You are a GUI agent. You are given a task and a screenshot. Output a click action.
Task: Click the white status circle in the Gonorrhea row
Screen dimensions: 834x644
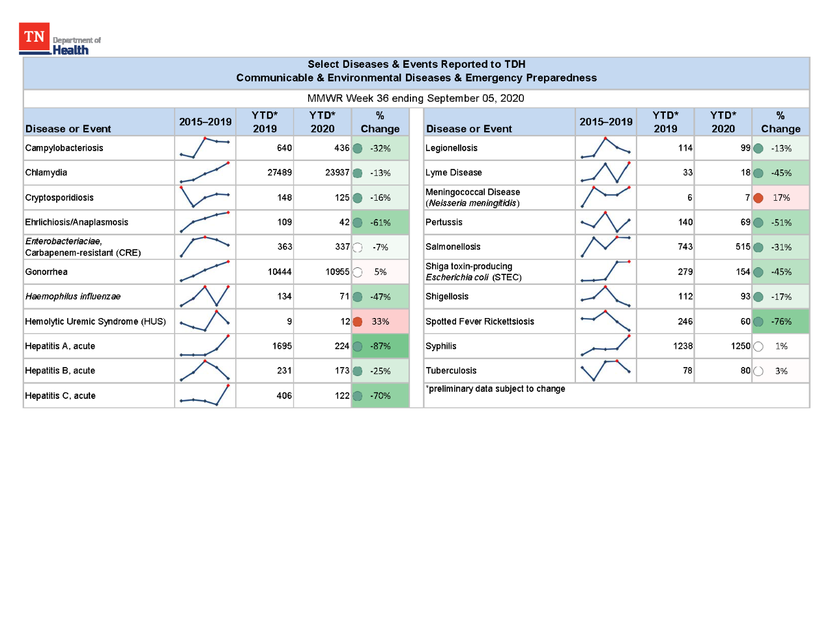tap(358, 272)
